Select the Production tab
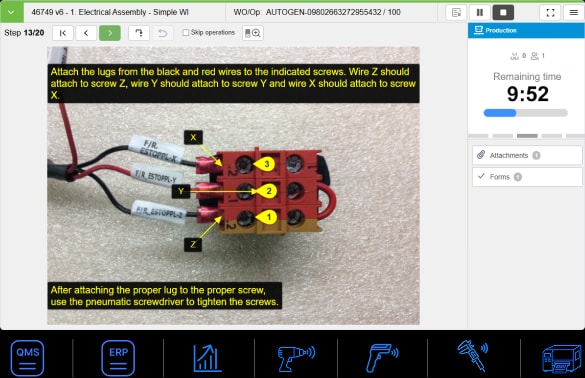 (526, 30)
